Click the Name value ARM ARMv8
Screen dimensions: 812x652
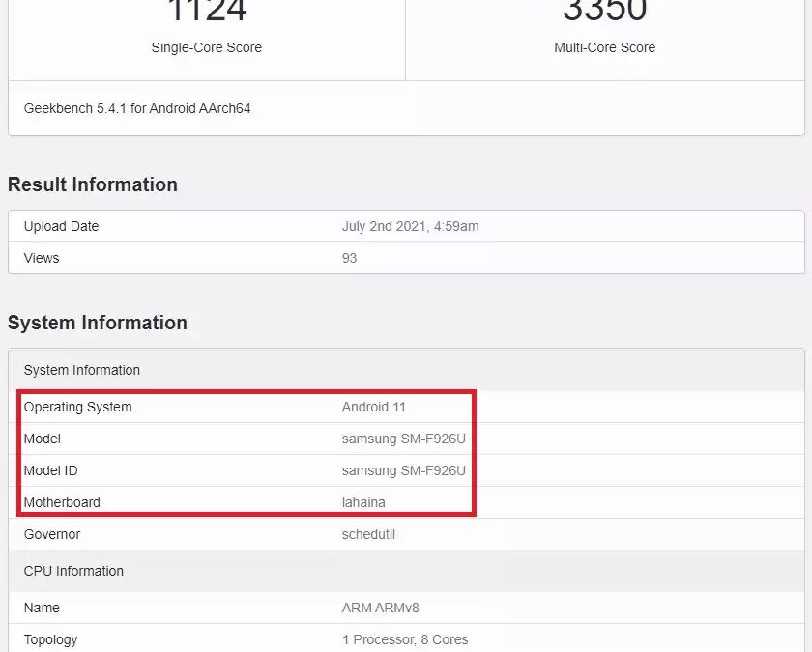point(378,608)
